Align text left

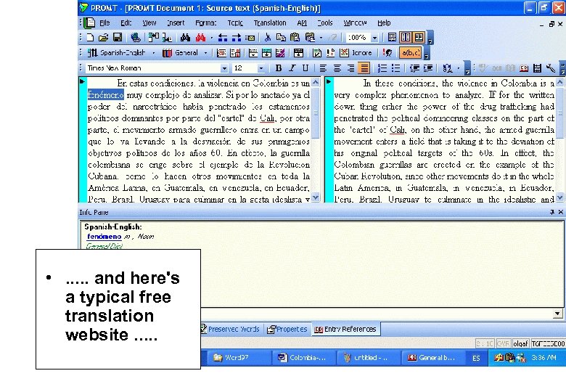(x=323, y=68)
